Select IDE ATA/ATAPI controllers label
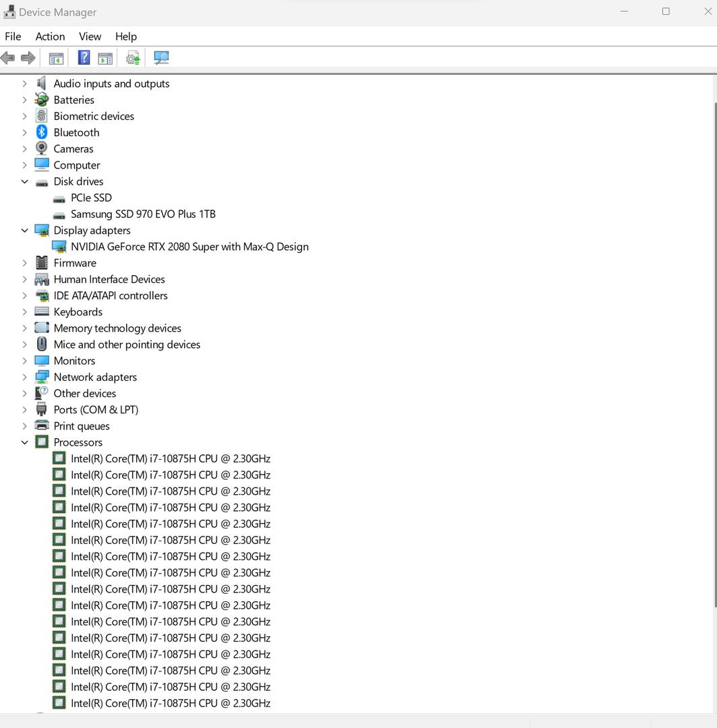Viewport: 717px width, 728px height. point(111,296)
